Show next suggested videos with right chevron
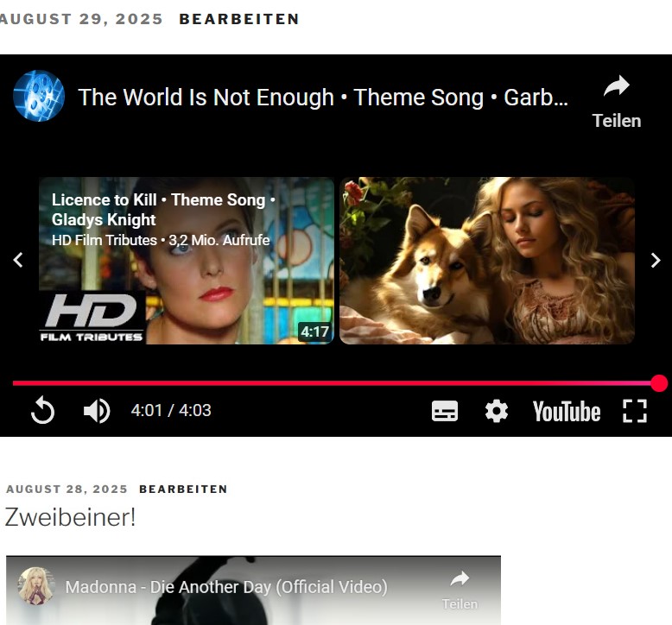The image size is (672, 625). (x=656, y=260)
